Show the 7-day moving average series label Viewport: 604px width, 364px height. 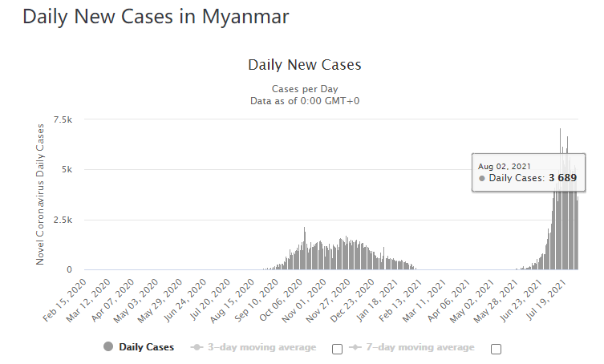pyautogui.click(x=420, y=347)
